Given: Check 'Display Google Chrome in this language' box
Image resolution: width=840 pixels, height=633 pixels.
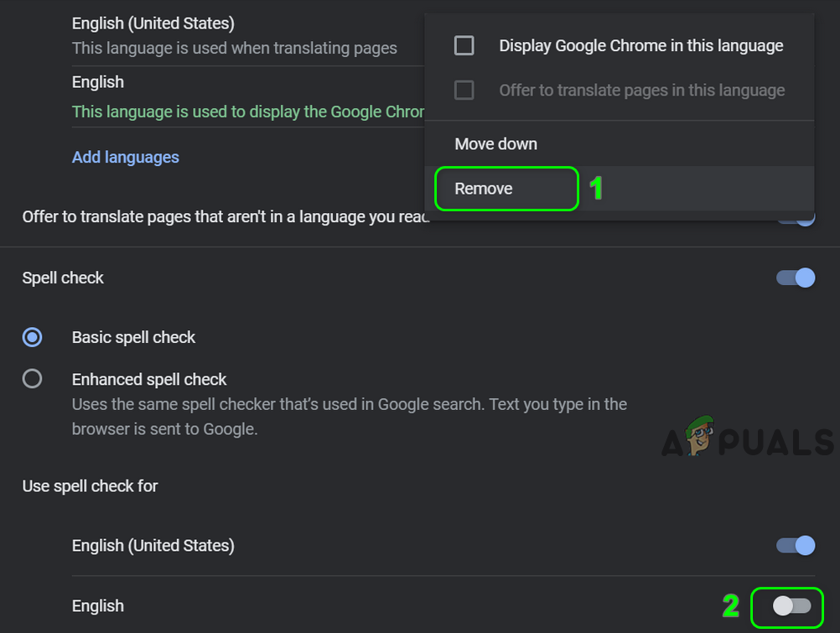Looking at the screenshot, I should pos(464,45).
